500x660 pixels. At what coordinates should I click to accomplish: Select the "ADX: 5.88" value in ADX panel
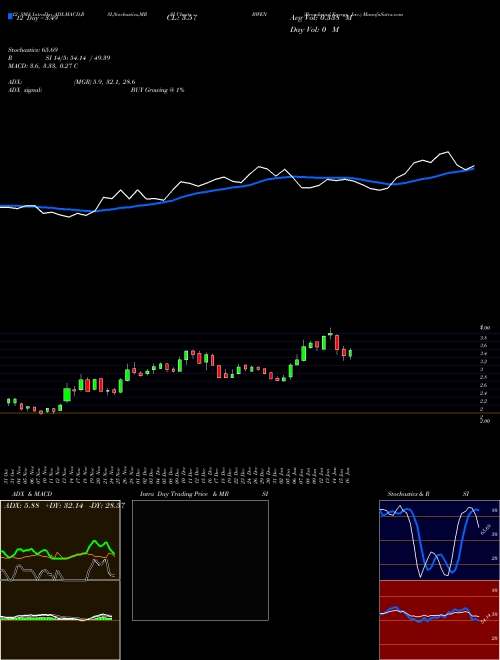tap(21, 506)
